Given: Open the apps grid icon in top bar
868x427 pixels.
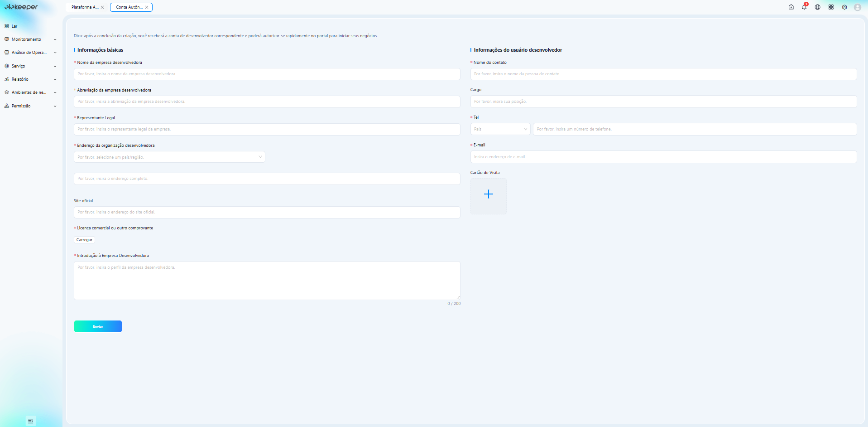Looking at the screenshot, I should [831, 7].
